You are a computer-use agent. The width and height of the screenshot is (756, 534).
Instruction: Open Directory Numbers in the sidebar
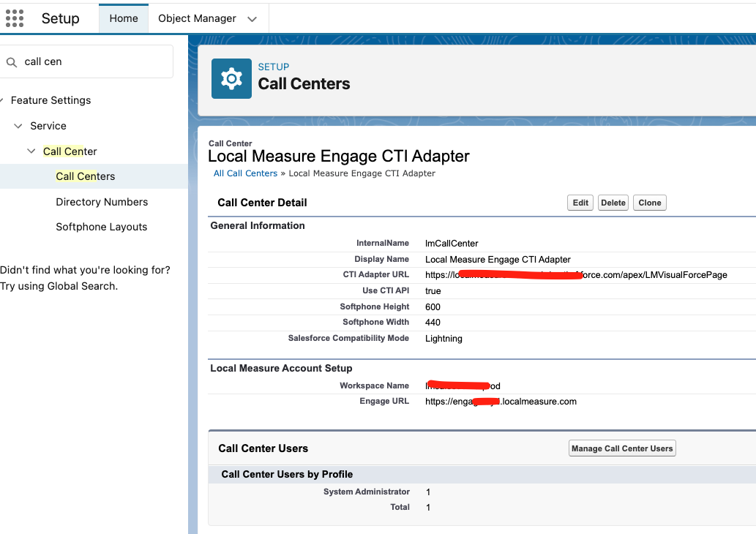click(x=102, y=202)
